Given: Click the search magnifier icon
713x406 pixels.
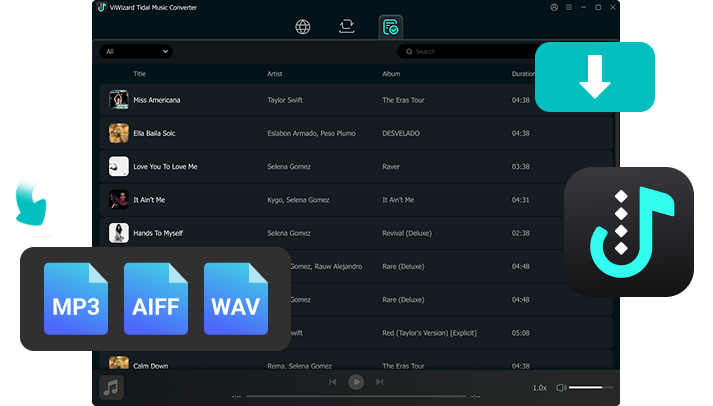Looking at the screenshot, I should 409,51.
